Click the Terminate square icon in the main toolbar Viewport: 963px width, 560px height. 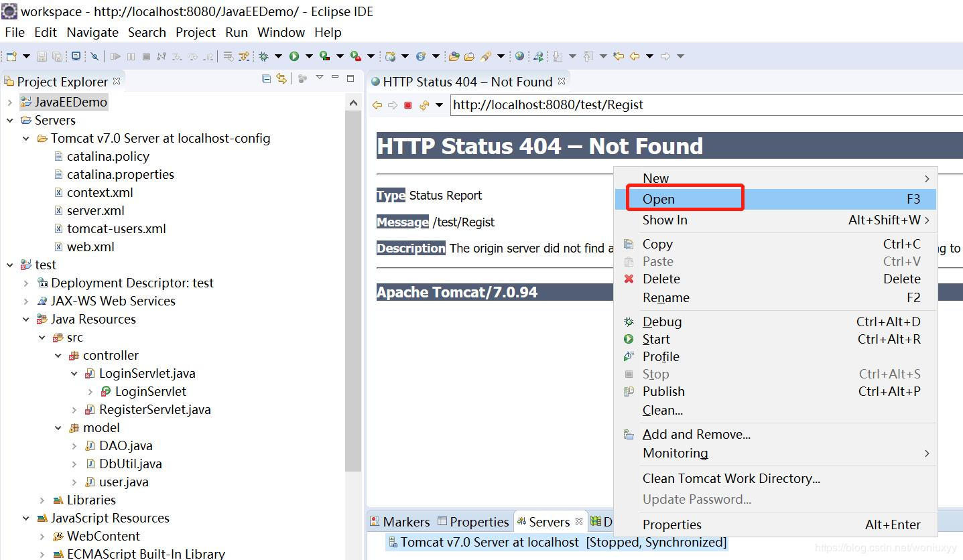pyautogui.click(x=146, y=56)
